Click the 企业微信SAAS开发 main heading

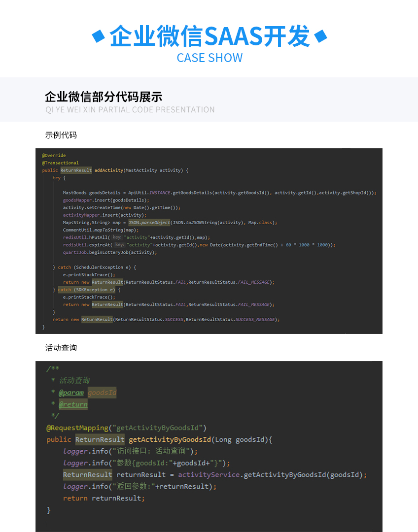[x=209, y=36]
